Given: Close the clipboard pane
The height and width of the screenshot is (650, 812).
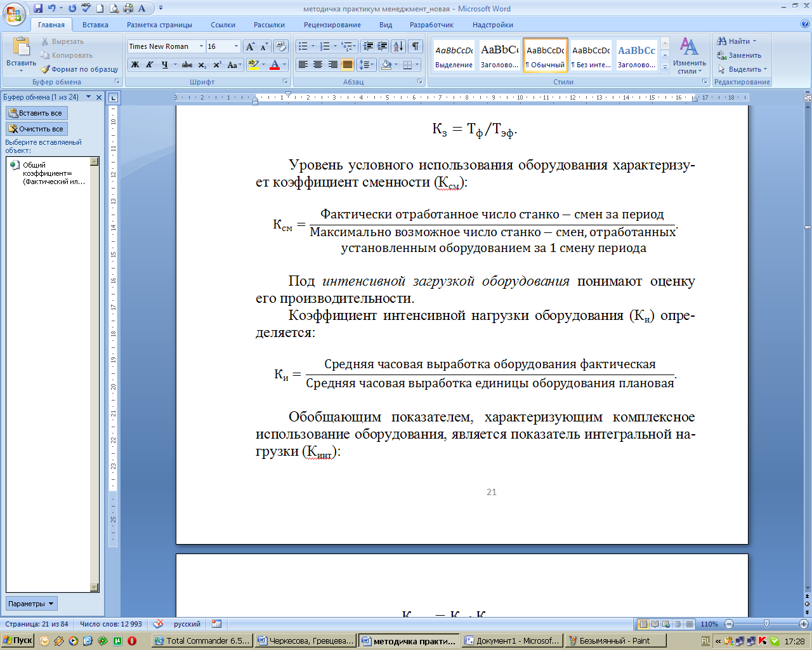Looking at the screenshot, I should point(98,97).
